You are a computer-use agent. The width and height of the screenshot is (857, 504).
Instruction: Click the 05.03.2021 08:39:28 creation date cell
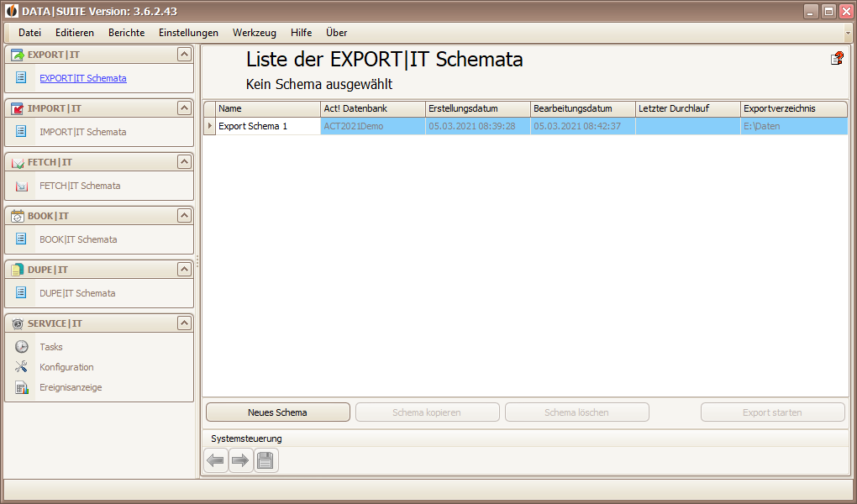(478, 126)
